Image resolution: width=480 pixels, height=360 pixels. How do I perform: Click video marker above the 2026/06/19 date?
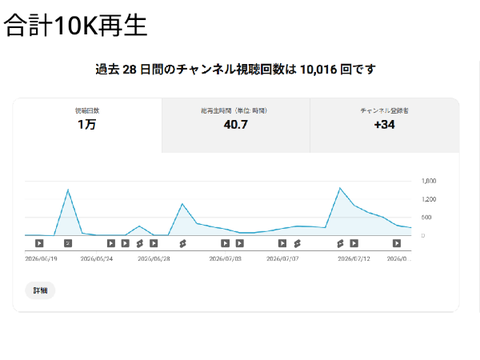[x=39, y=243]
